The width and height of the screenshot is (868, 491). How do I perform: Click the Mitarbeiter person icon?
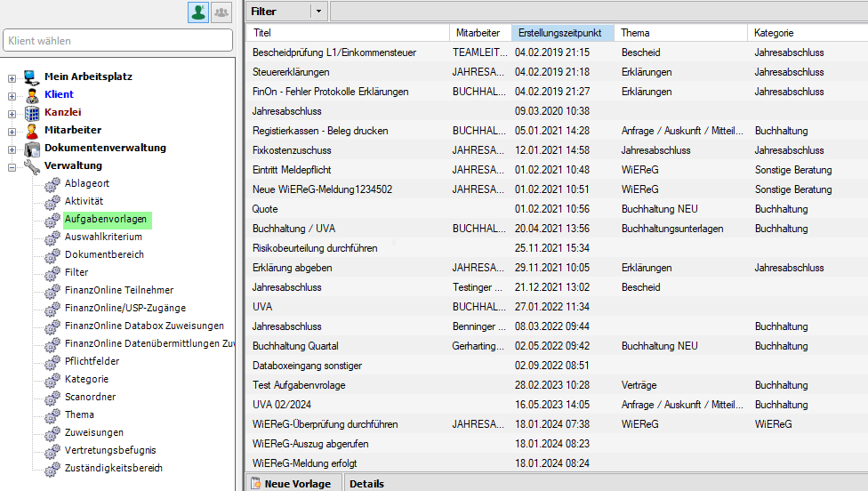32,130
